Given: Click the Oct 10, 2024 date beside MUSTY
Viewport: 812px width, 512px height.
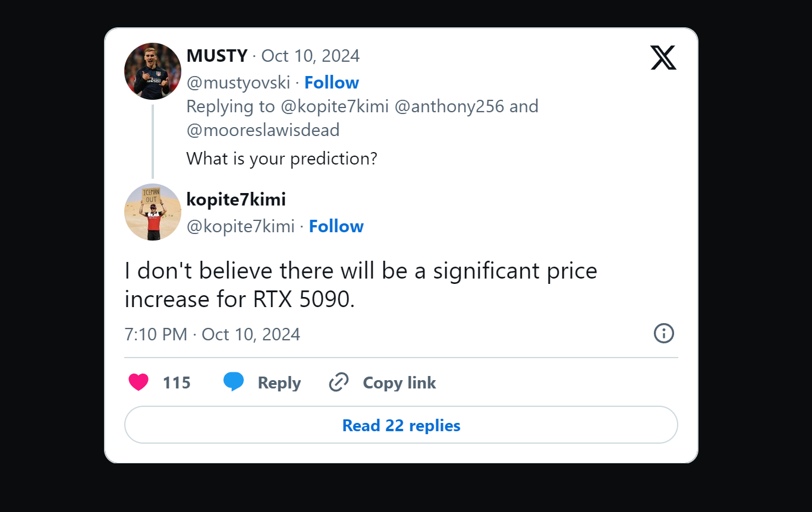Looking at the screenshot, I should (310, 56).
